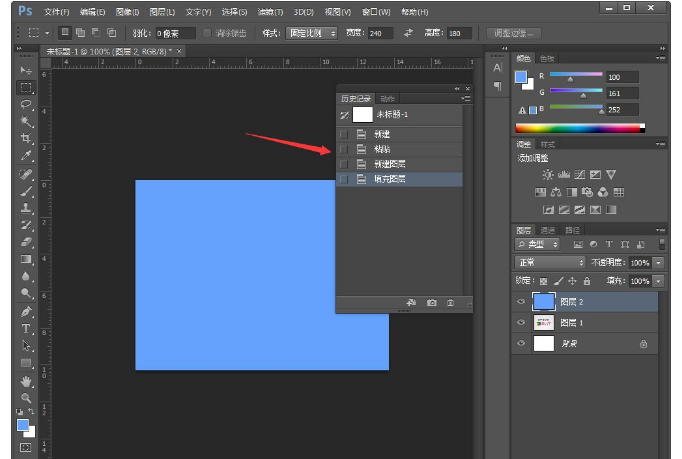This screenshot has height=459, width=682.
Task: Select the 新建图层 history state
Action: (x=389, y=164)
